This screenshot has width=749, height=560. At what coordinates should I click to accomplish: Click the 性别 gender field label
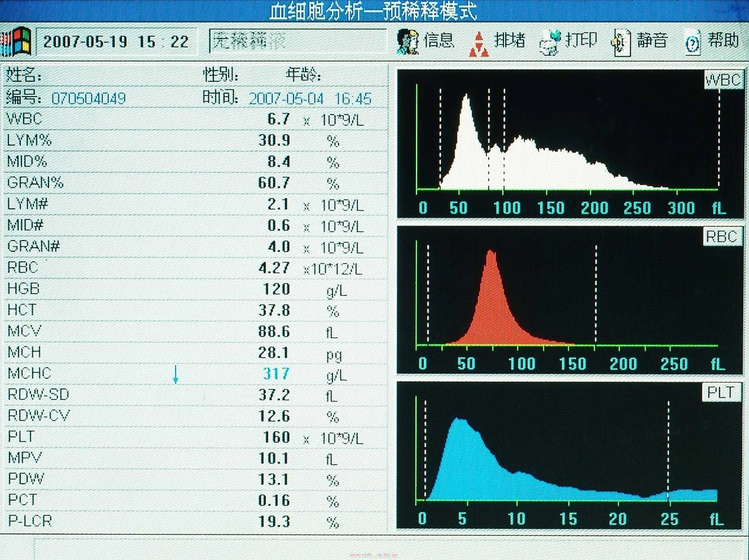(x=221, y=75)
